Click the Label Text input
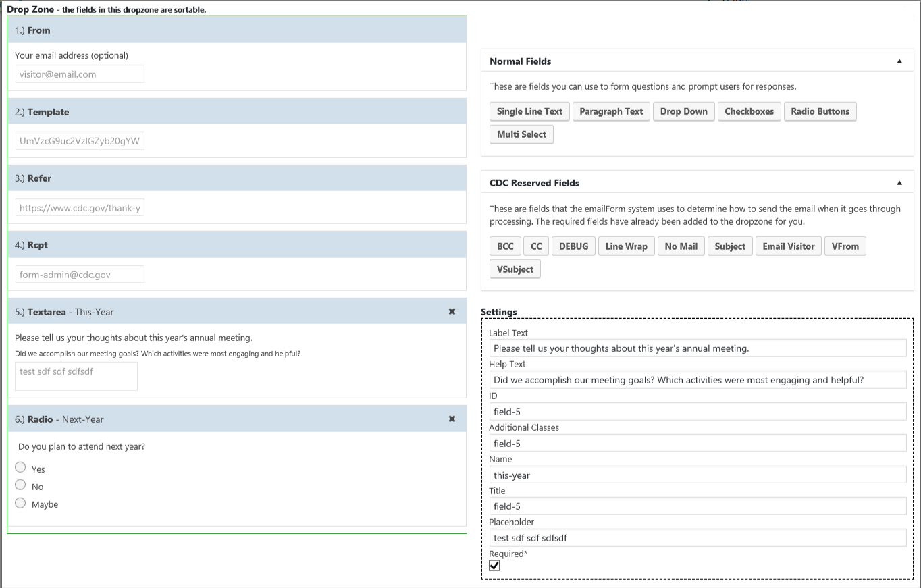 tap(698, 348)
